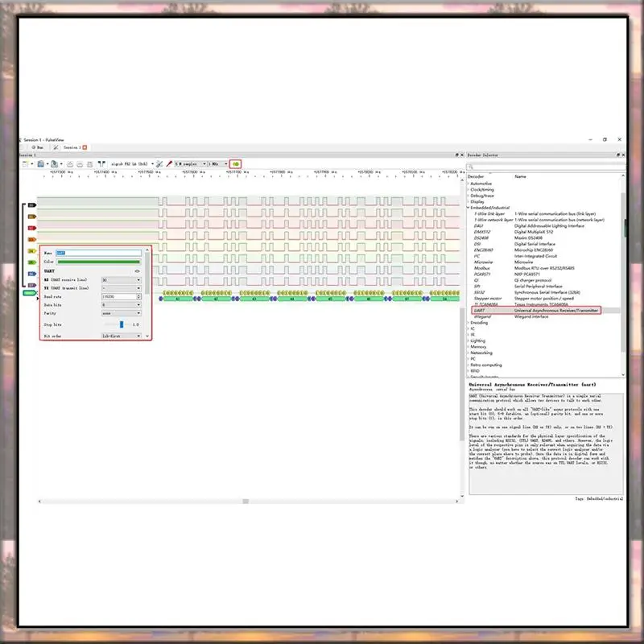Select the Qi charger protocol decoder

(x=544, y=280)
